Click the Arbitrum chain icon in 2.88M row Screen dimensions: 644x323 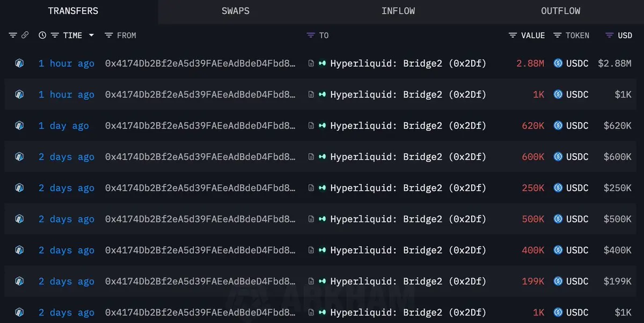(x=20, y=63)
